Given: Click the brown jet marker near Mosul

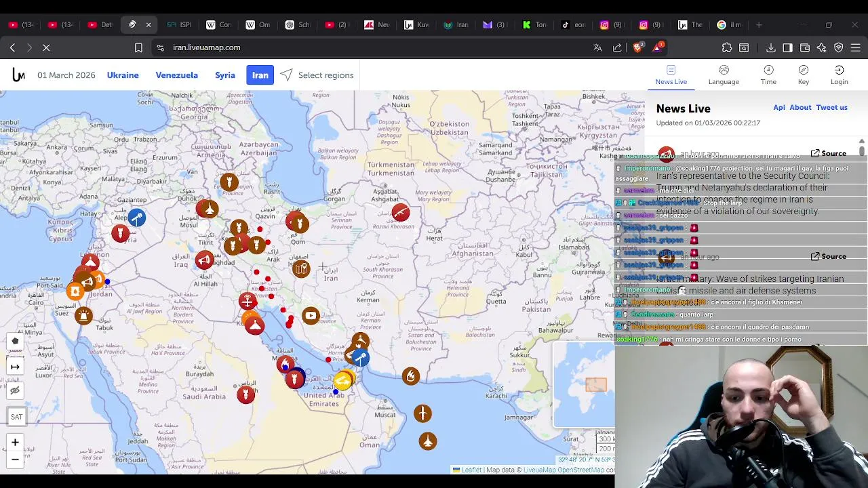Looking at the screenshot, I should click(x=208, y=209).
